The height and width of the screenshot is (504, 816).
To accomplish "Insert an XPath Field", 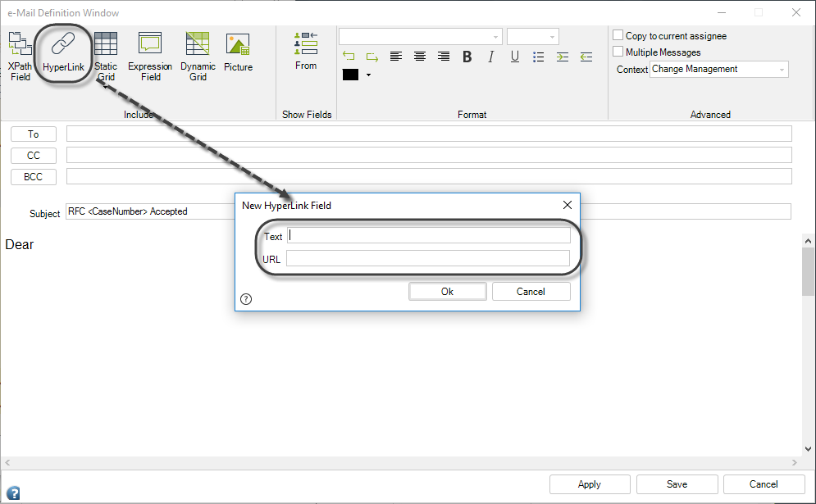I will (x=20, y=57).
